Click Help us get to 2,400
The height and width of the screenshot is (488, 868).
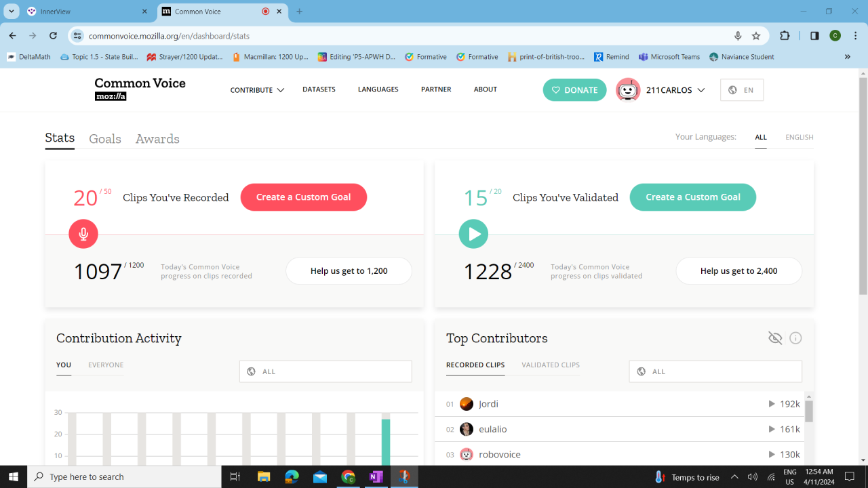[739, 271]
